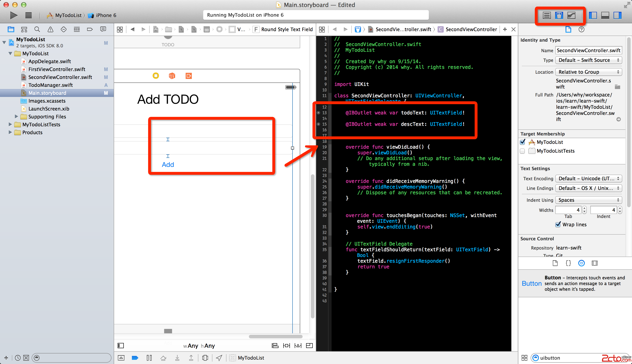
Task: Expand the Supporting Files folder
Action: click(16, 116)
